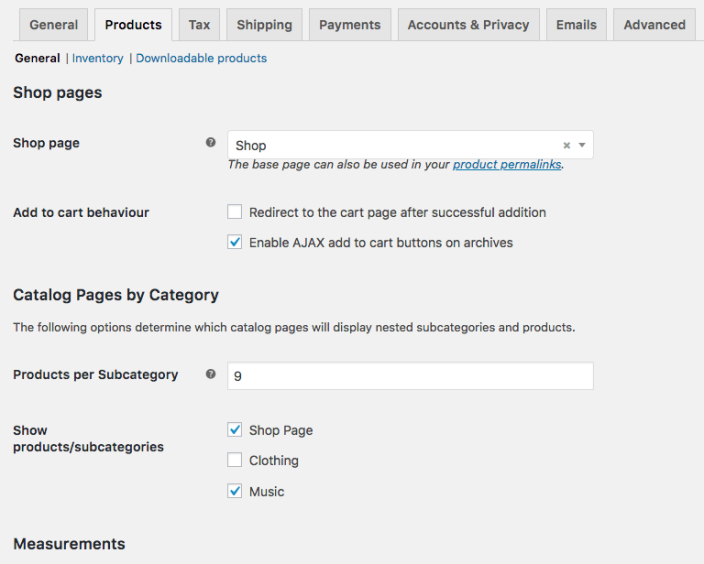Enable redirect to cart page after addition
Screen dimensions: 704x564
[235, 212]
